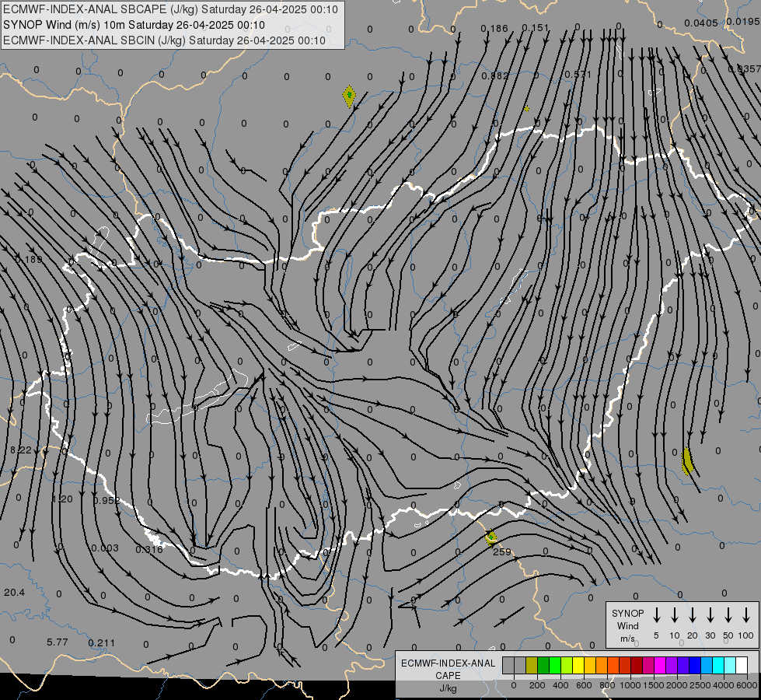Viewport: 761px width, 700px height.
Task: Click the map value 0.189
Action: 29,260
